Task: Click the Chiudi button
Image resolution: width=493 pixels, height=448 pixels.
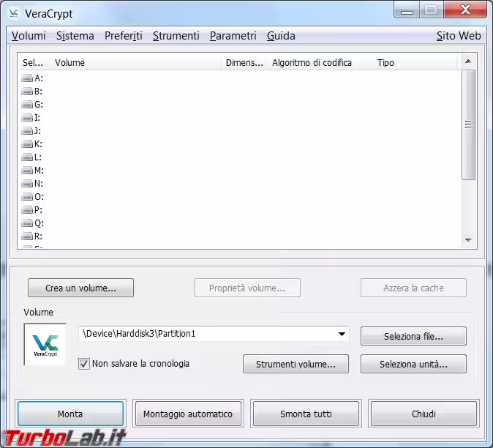Action: [x=424, y=414]
